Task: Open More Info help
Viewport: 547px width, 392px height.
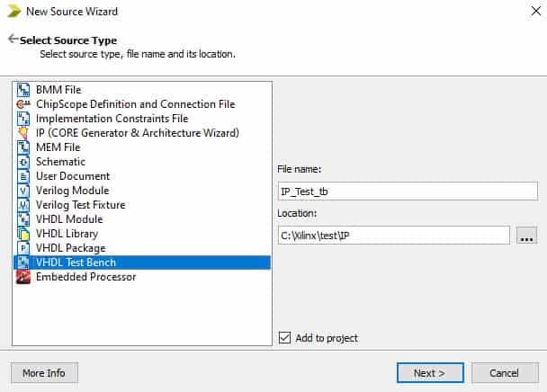Action: pyautogui.click(x=44, y=373)
